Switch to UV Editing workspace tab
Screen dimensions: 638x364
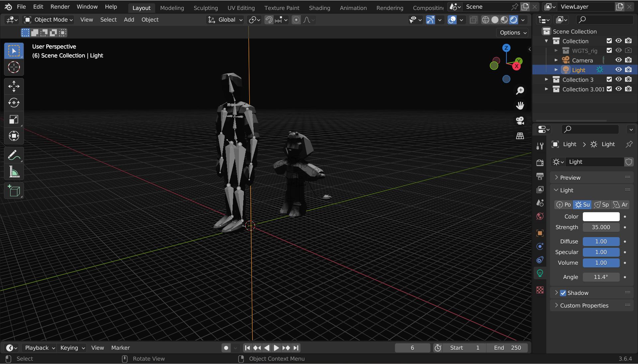point(241,8)
